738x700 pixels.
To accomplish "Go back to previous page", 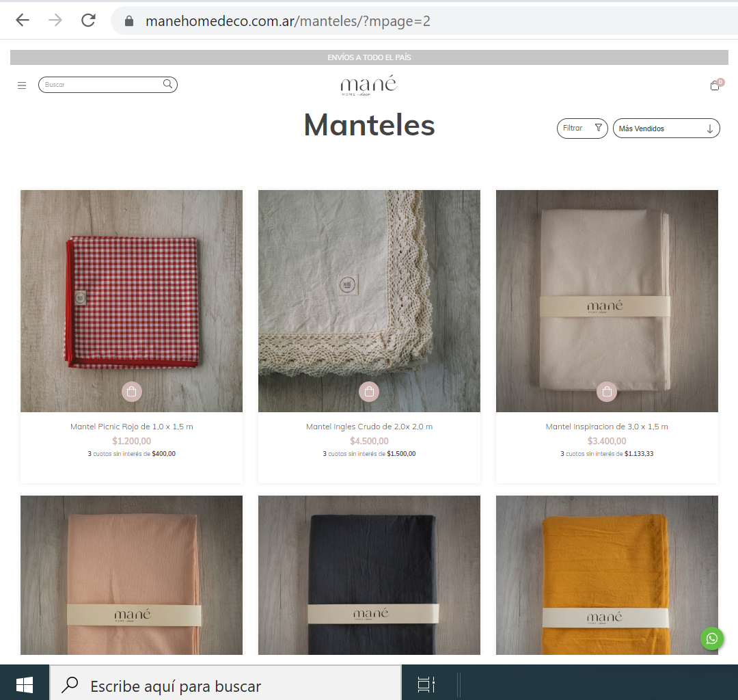I will (23, 21).
